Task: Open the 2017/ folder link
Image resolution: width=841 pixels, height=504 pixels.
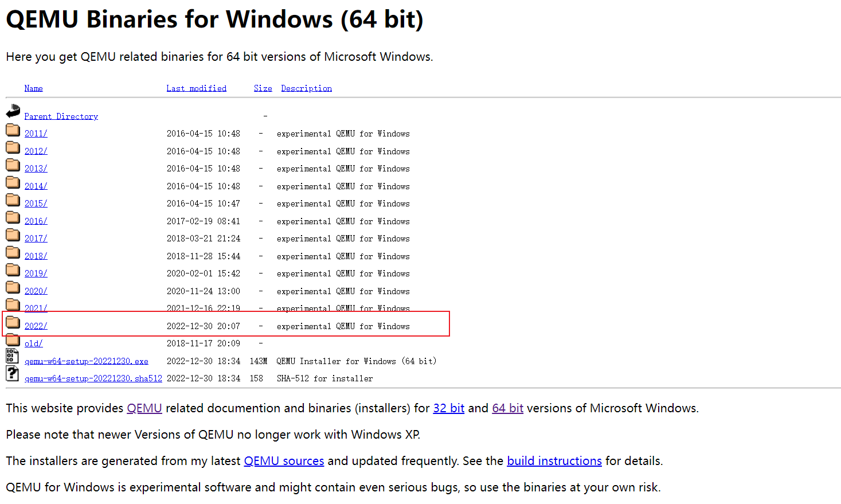Action: click(x=36, y=239)
